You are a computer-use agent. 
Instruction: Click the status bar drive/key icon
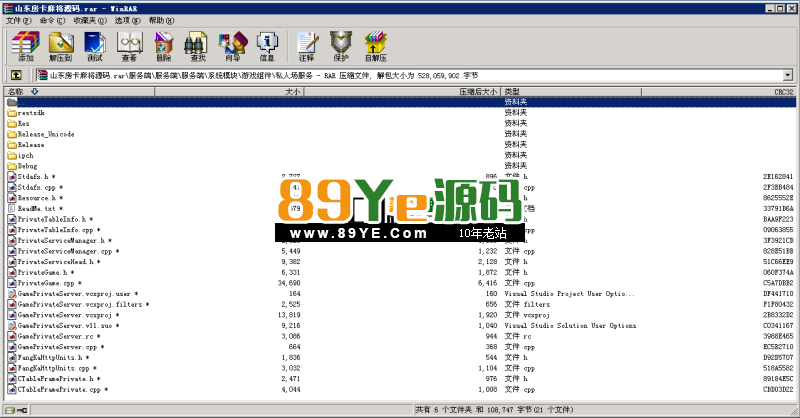tap(16, 410)
